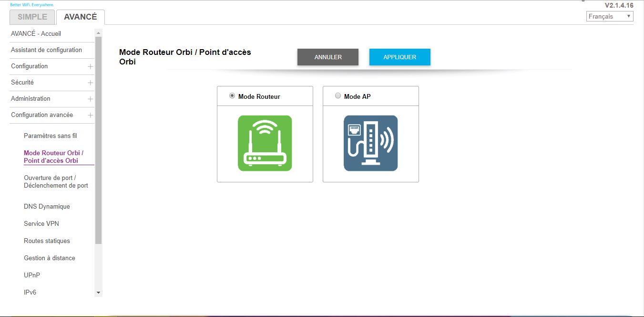Switch to the AVANCÉ tab

pyautogui.click(x=81, y=17)
